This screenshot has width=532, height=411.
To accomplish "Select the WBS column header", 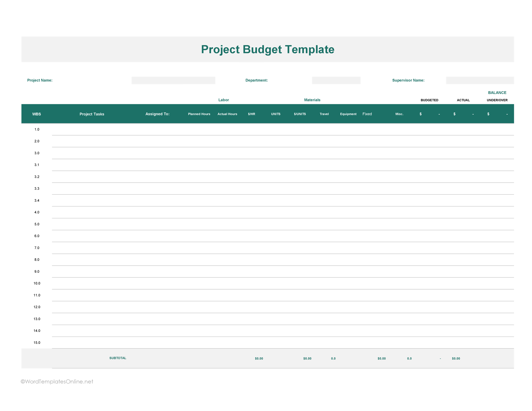I will 37,114.
